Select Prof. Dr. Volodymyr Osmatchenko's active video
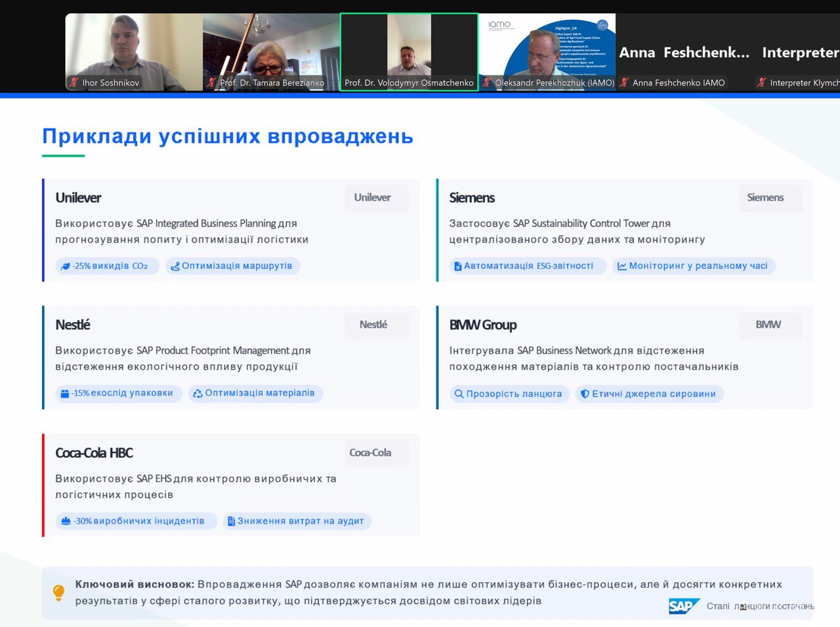Image resolution: width=840 pixels, height=627 pixels. 409,52
